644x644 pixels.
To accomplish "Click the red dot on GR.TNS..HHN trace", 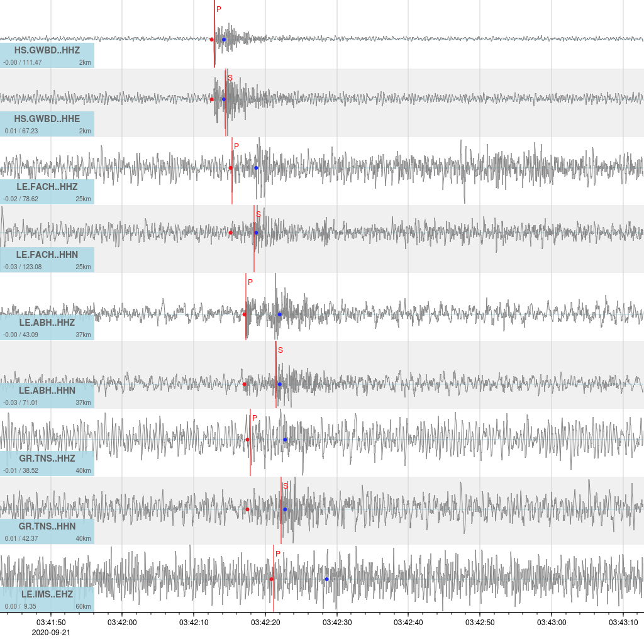I will pos(247,509).
